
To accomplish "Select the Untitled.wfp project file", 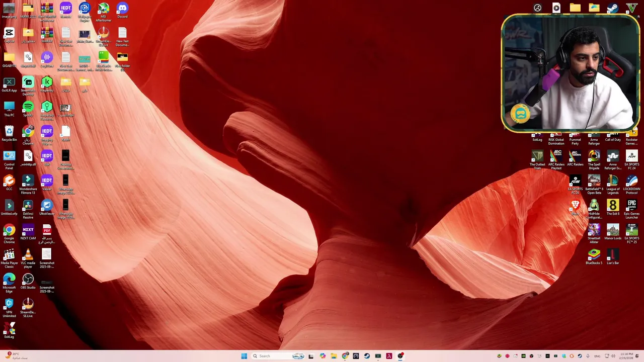I will [x=9, y=208].
